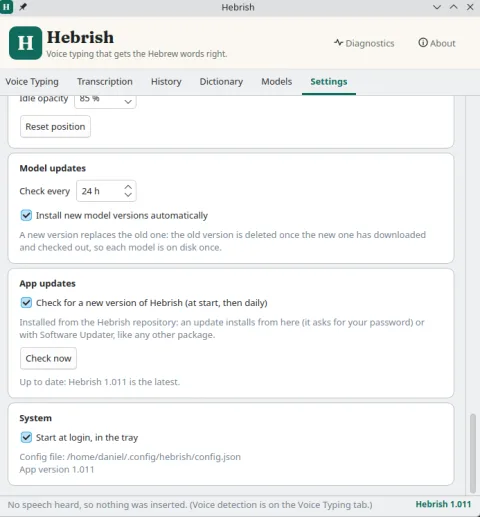Close the Hebrish window

pos(470,7)
